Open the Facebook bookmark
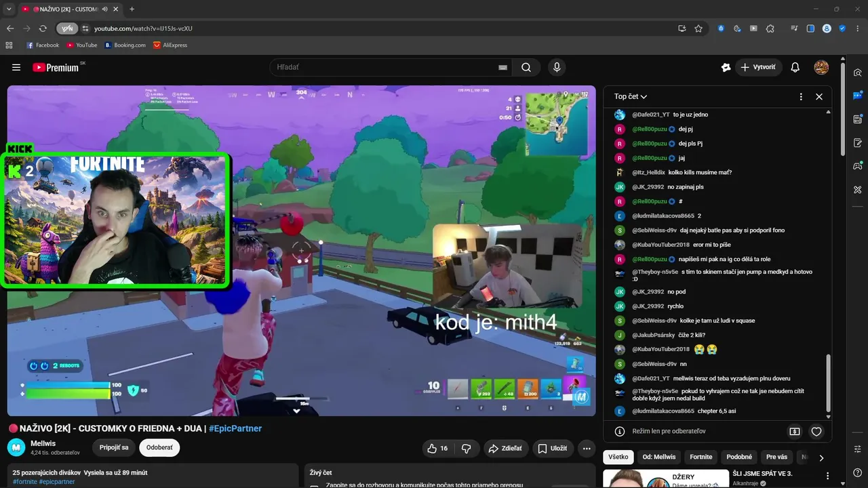 [x=42, y=45]
